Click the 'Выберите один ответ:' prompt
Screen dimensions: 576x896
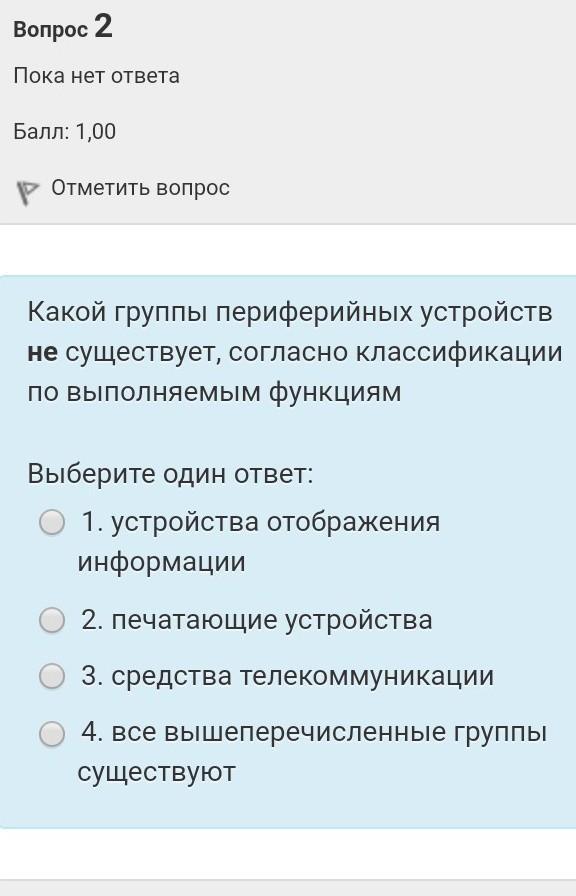click(170, 474)
